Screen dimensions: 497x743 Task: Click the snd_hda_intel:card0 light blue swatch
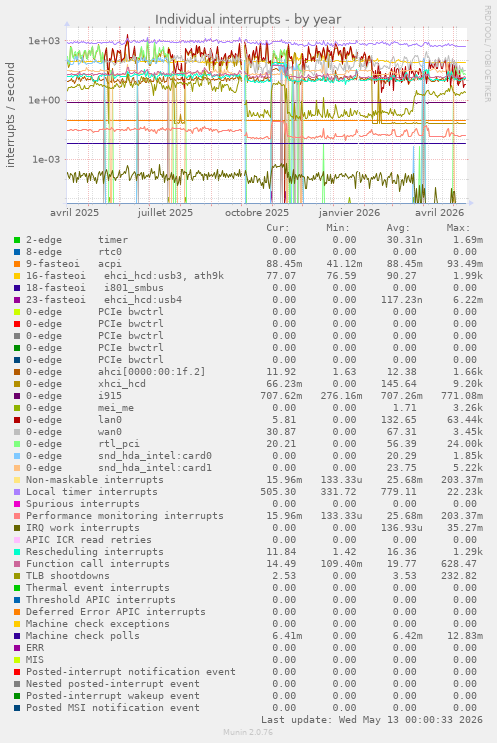(17, 456)
